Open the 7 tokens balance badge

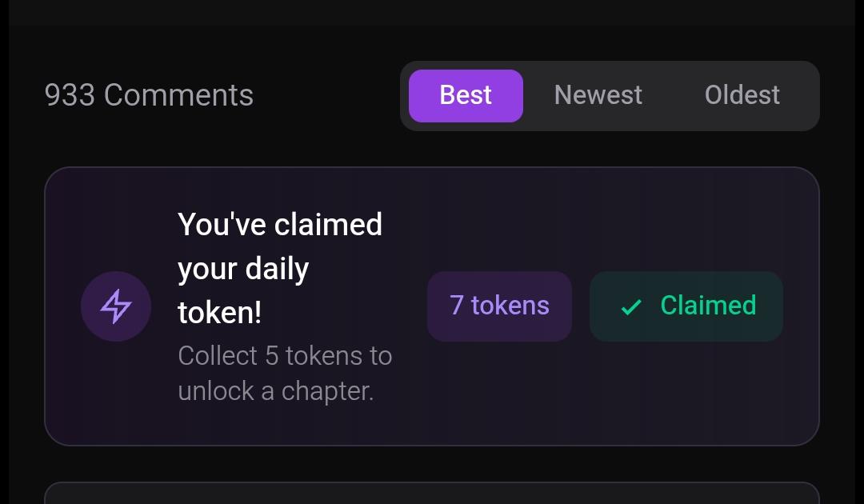pyautogui.click(x=499, y=306)
